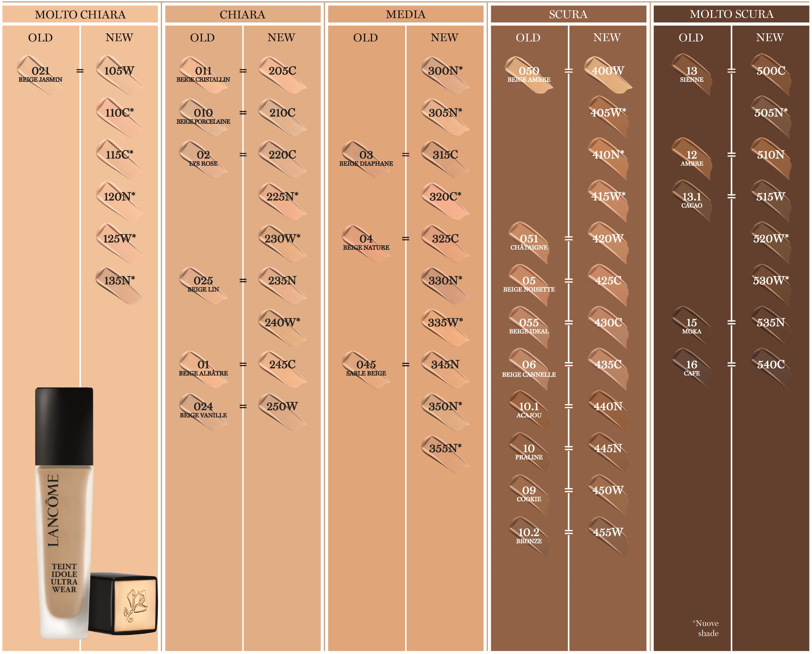The height and width of the screenshot is (654, 812).
Task: Select the 520W* shade swatch
Action: [x=771, y=243]
